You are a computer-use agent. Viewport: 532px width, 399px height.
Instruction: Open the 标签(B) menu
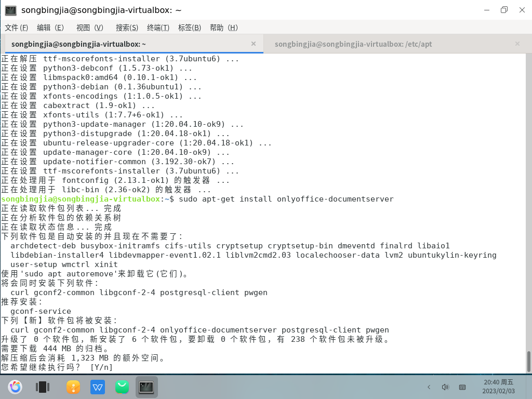click(189, 28)
